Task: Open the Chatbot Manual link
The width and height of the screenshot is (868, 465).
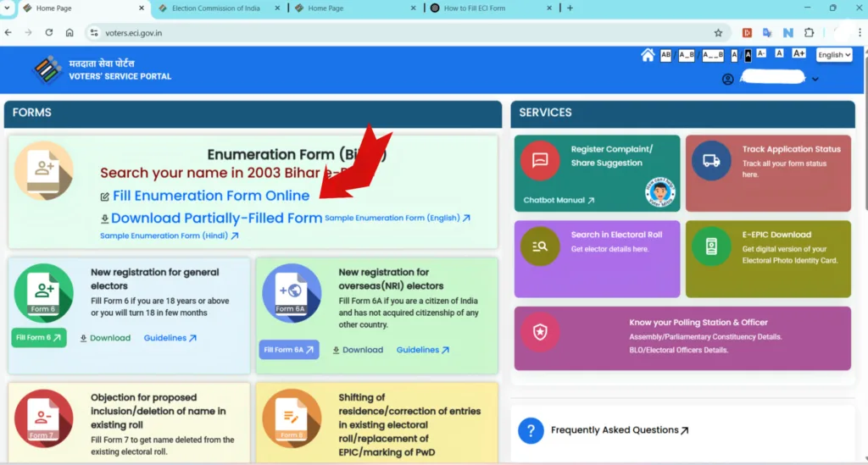Action: (559, 200)
